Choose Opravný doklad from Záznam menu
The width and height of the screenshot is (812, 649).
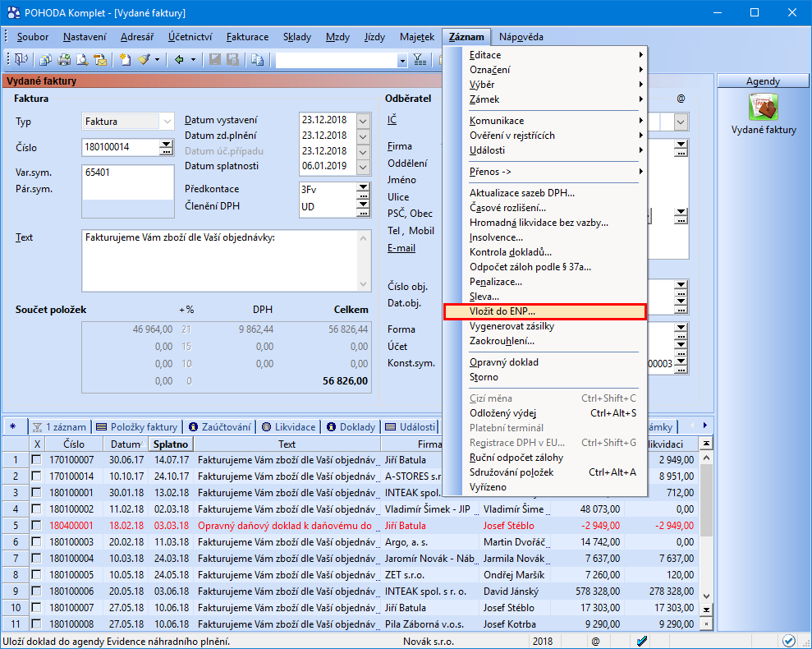coord(504,362)
